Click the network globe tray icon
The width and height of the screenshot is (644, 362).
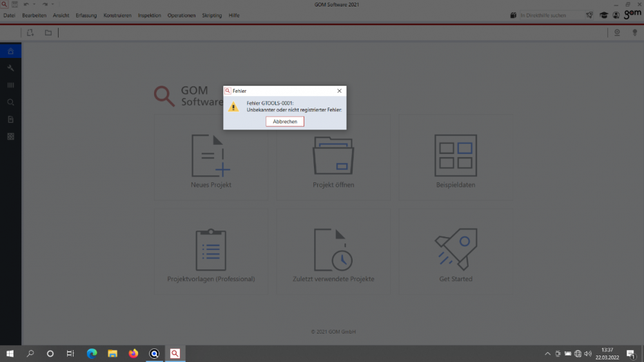click(578, 354)
